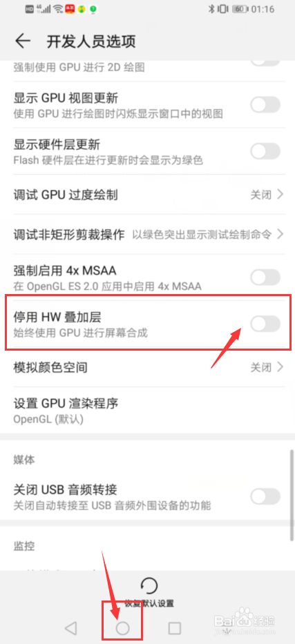This screenshot has height=644, width=295.
Task: Tap the restore default settings circular icon
Action: pos(149,585)
